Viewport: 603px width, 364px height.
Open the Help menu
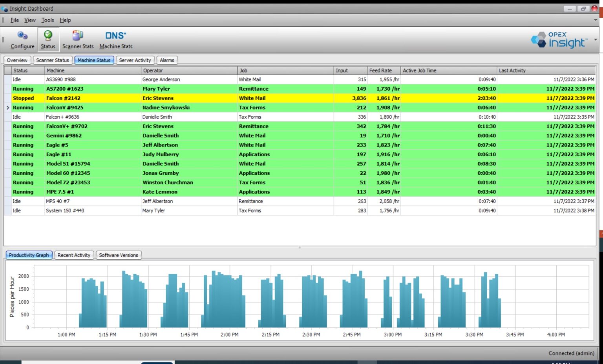coord(66,20)
